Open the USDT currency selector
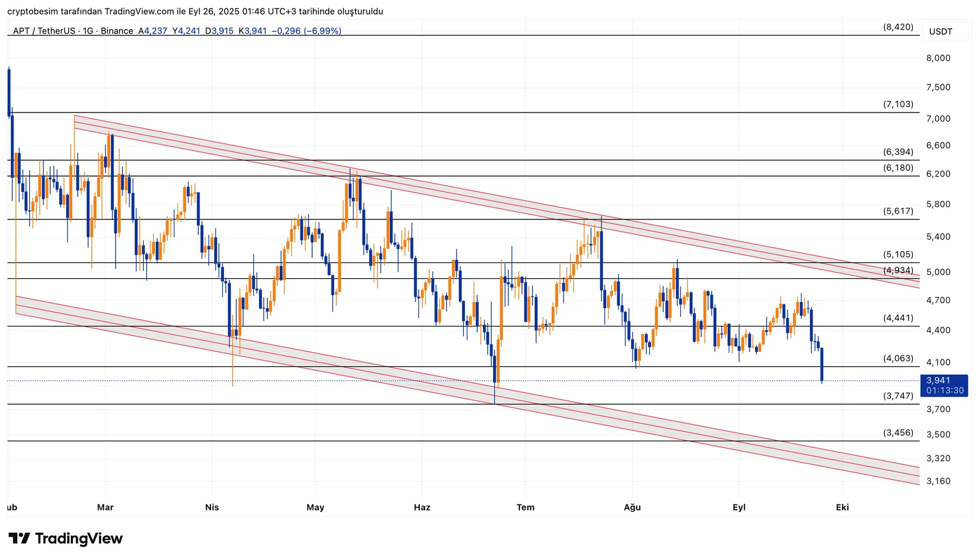The width and height of the screenshot is (979, 560). click(x=940, y=32)
